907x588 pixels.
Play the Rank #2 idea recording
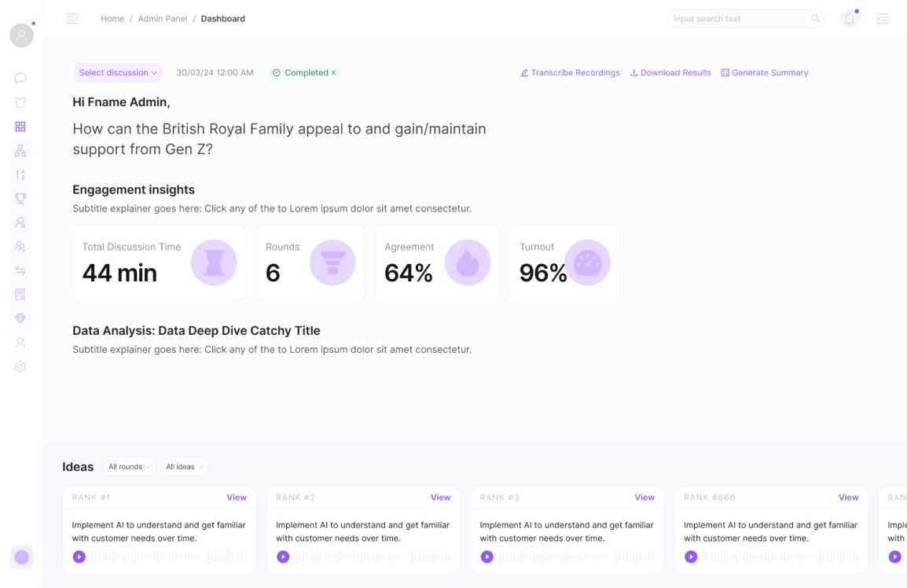coord(283,557)
